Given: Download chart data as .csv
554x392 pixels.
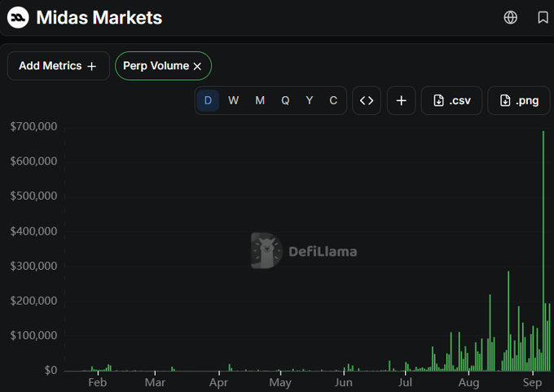Looking at the screenshot, I should click(451, 100).
